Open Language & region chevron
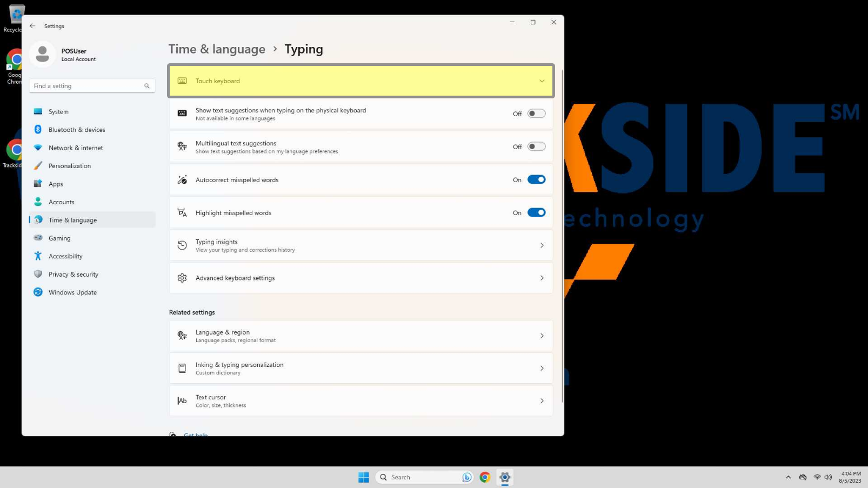868x488 pixels. tap(542, 336)
